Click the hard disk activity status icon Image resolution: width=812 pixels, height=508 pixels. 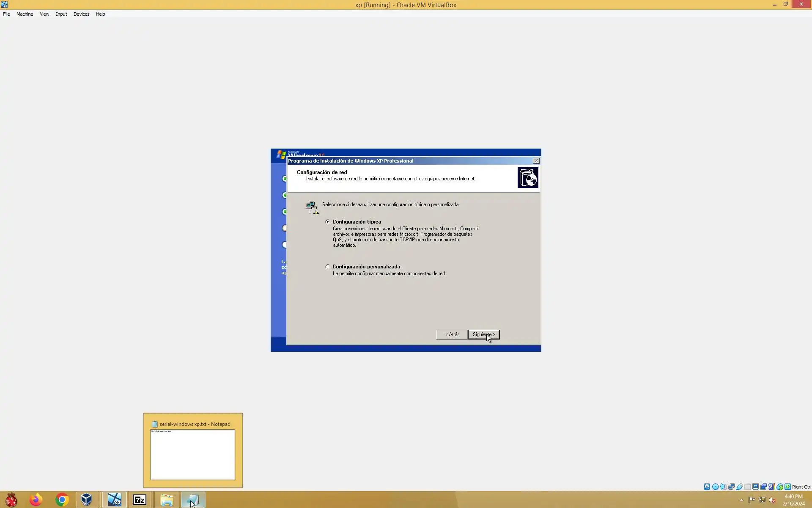pos(707,487)
